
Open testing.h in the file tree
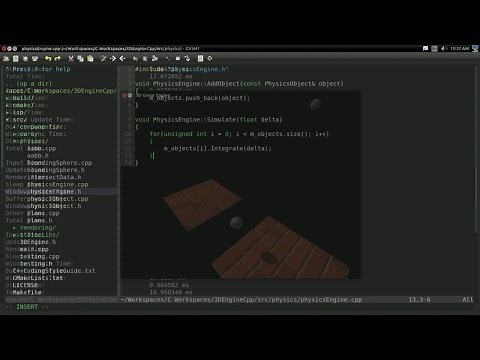tap(36, 264)
